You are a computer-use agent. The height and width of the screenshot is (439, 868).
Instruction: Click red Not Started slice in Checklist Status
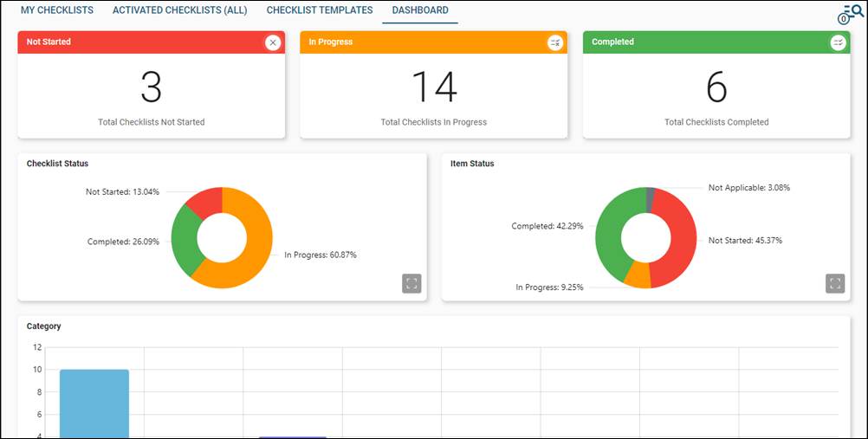(204, 203)
